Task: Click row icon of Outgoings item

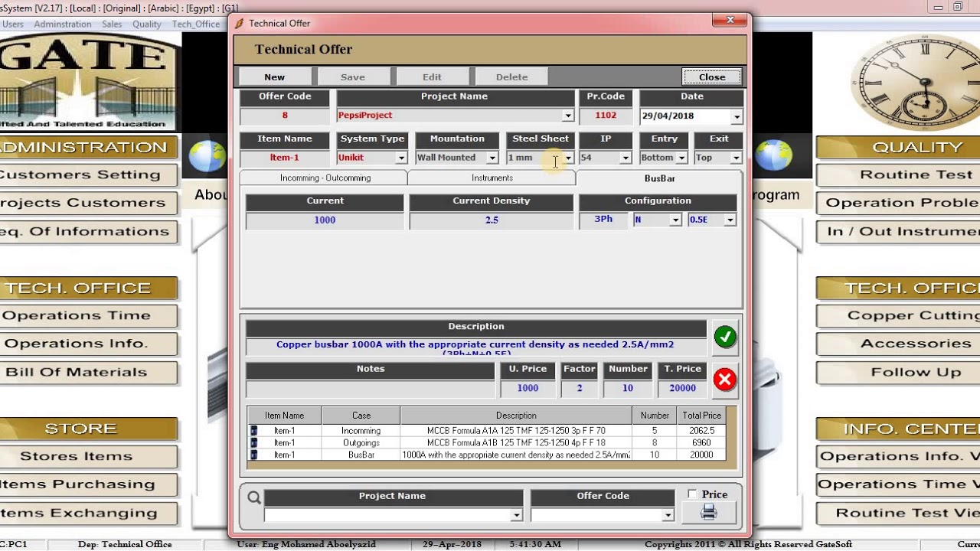Action: 254,443
